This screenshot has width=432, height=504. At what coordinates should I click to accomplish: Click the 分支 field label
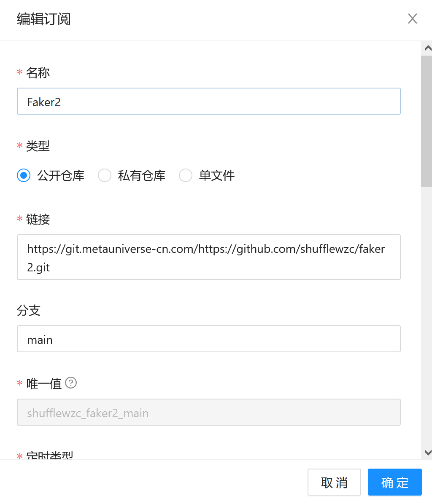(29, 311)
